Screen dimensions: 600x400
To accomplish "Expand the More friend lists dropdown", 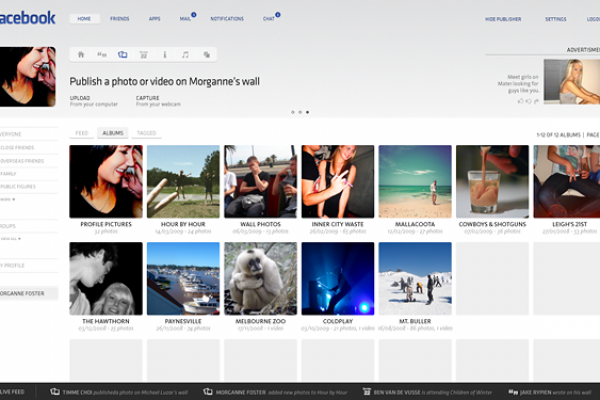I will tap(8, 199).
